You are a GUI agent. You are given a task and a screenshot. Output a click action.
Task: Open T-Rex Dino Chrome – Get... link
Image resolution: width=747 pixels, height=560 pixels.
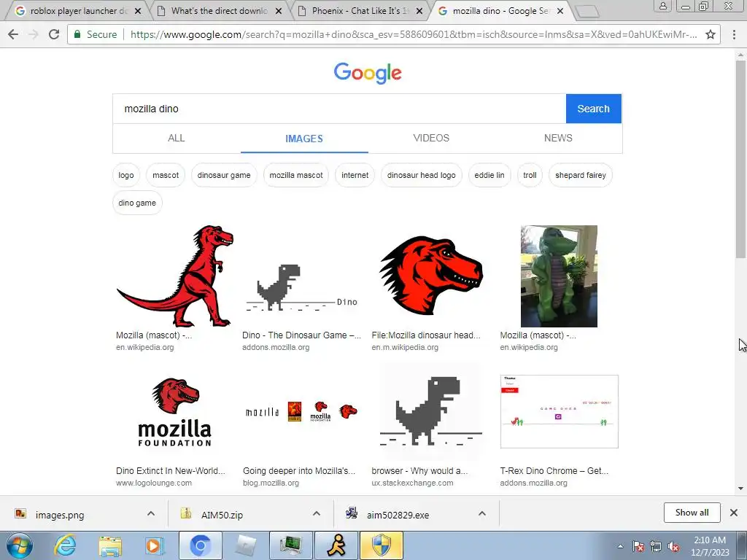[554, 471]
